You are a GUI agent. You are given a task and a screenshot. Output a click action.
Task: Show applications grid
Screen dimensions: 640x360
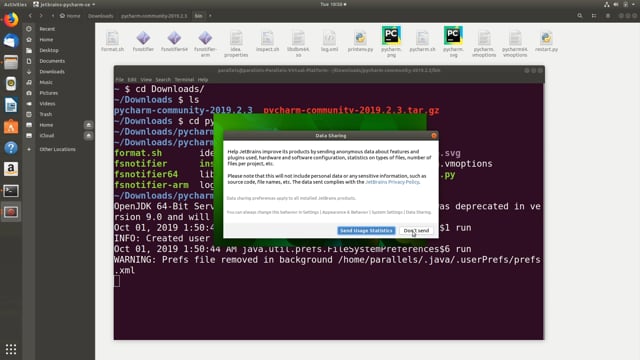11,349
